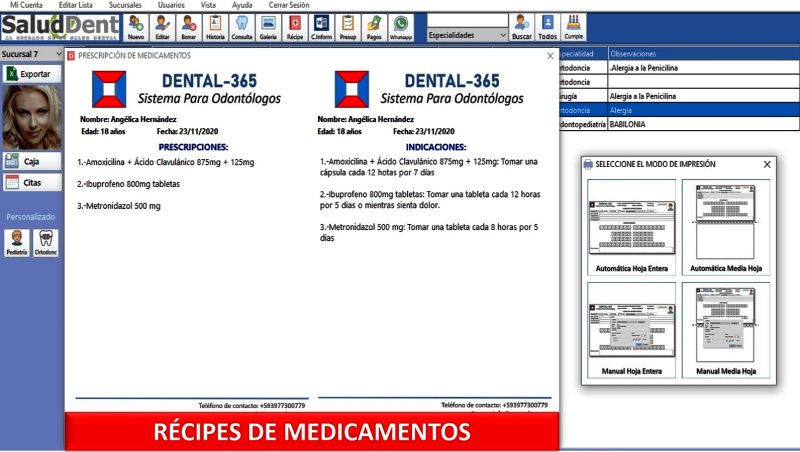
Task: Click the Buscar search icon
Action: tap(521, 28)
